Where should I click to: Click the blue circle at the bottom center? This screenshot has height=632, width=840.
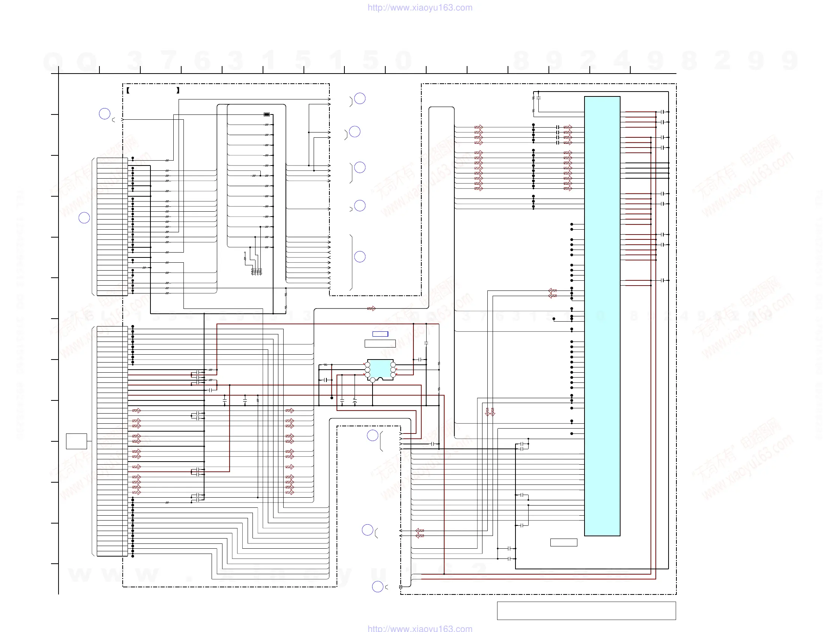377,587
